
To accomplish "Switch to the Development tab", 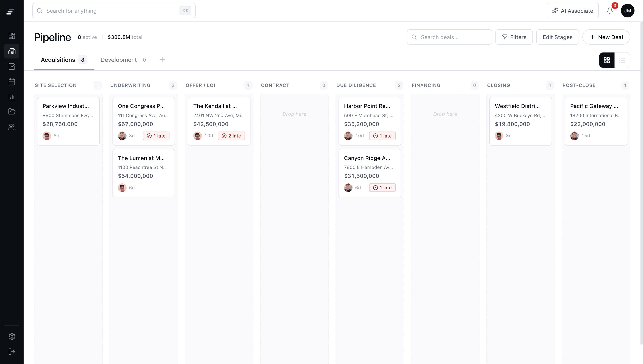I will (x=119, y=60).
